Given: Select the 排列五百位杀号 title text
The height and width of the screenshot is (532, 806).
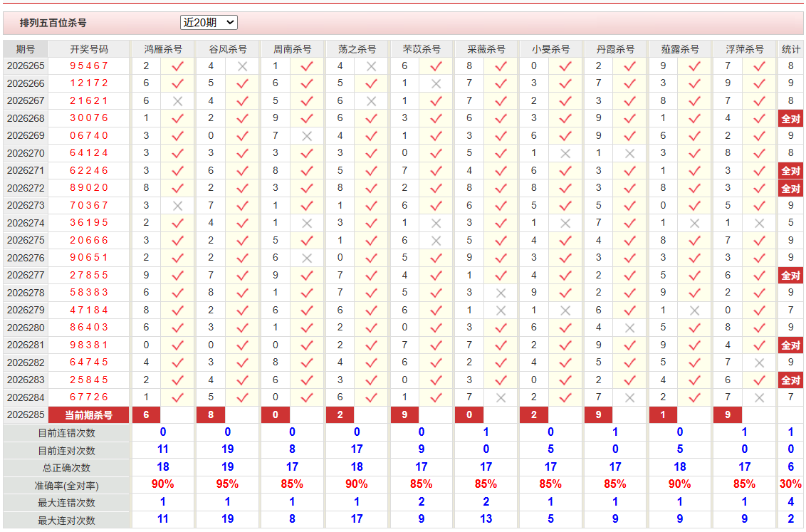Looking at the screenshot, I should pyautogui.click(x=53, y=23).
